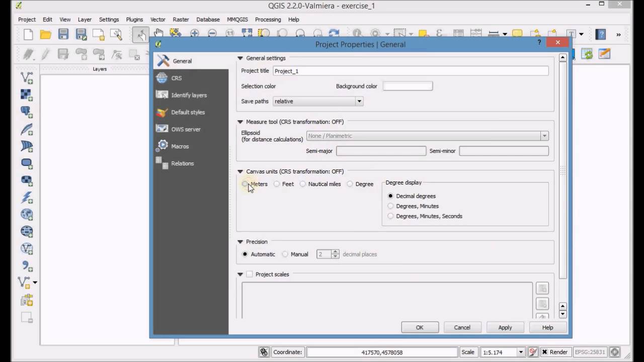This screenshot has width=644, height=362.
Task: Collapse the General settings section
Action: click(x=240, y=58)
